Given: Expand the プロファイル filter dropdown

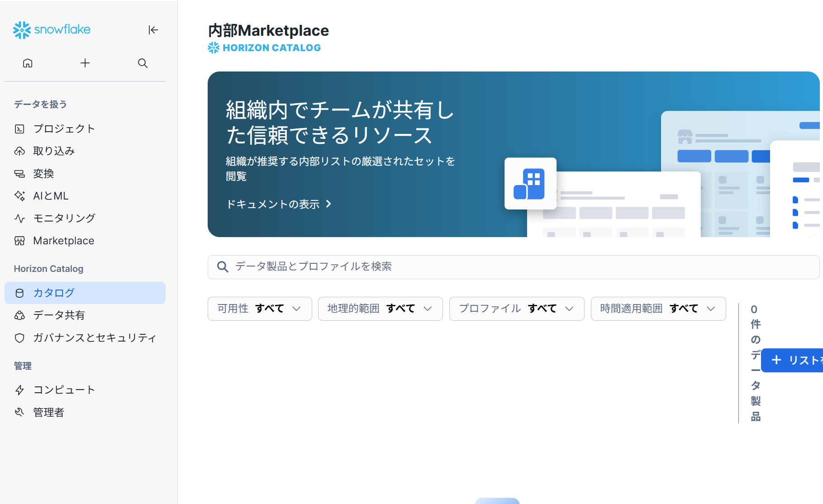Looking at the screenshot, I should click(517, 309).
